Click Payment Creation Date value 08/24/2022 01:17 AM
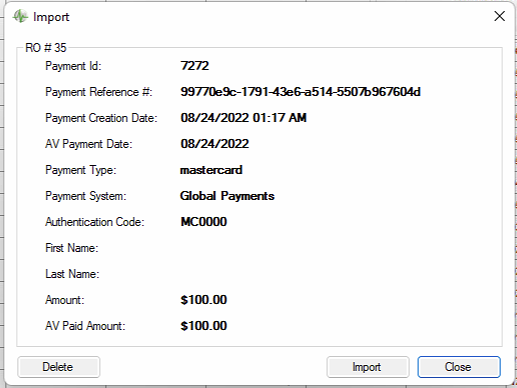This screenshot has height=388, width=517. point(243,118)
